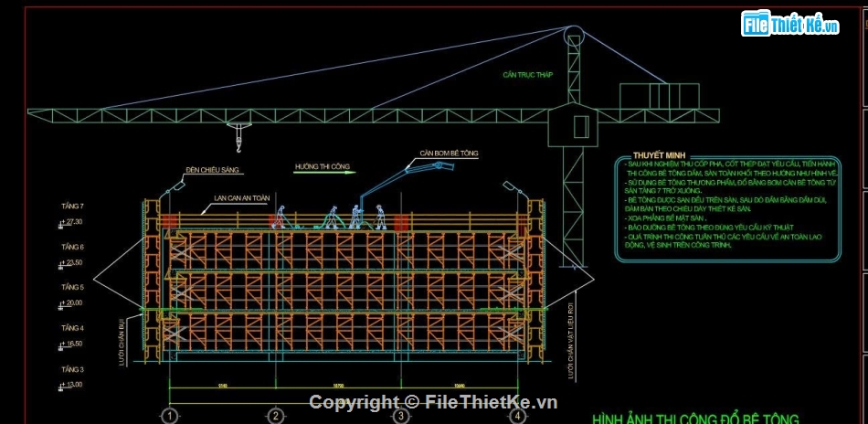Click the "HÌNH ẢNH THI CÔNG ĐỔ BÊ TÔNG" title

(696, 419)
